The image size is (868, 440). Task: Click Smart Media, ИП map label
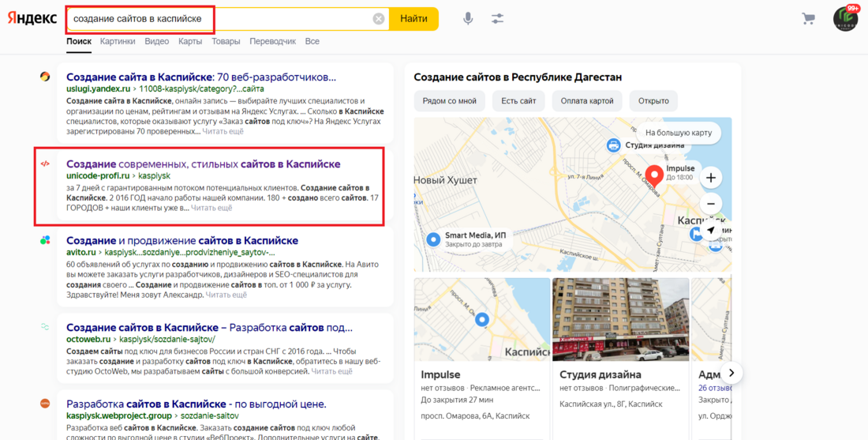pos(475,235)
